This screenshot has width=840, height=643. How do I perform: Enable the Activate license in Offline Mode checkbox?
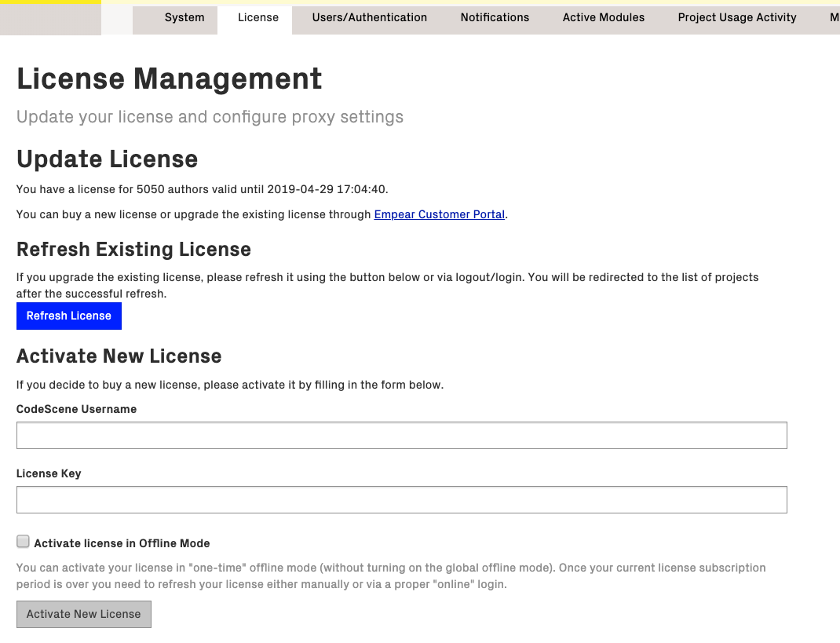pos(23,541)
